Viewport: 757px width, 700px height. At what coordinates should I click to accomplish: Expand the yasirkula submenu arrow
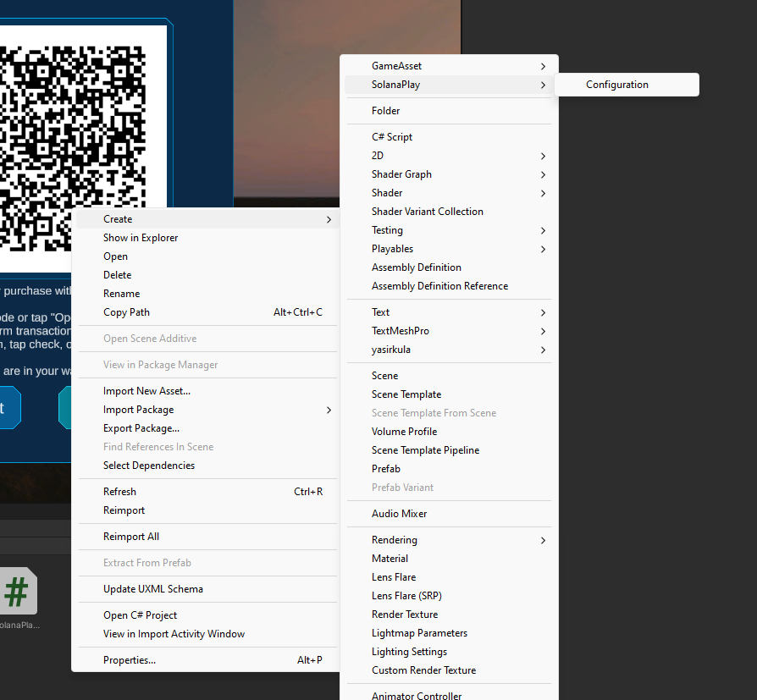[543, 350]
